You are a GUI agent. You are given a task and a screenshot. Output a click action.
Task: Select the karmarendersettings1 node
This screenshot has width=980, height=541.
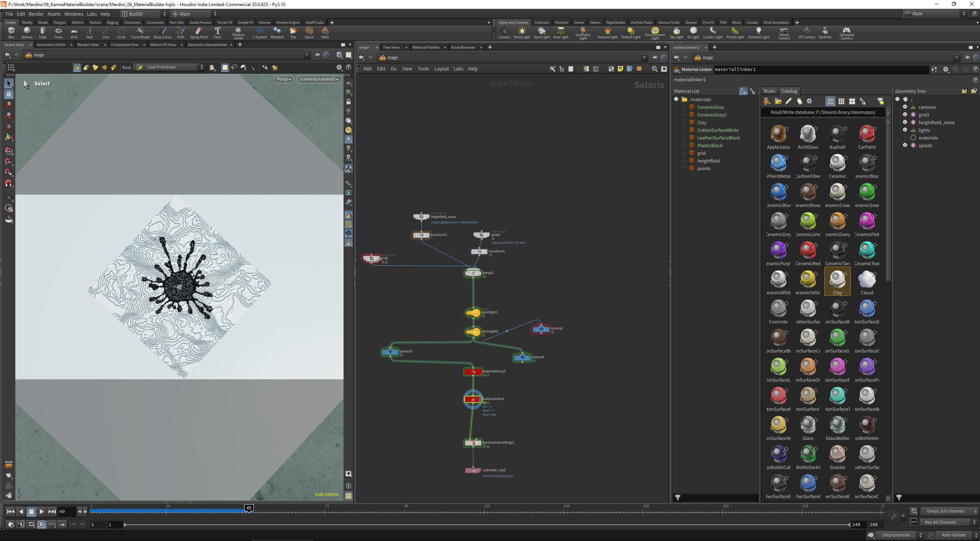tap(473, 443)
